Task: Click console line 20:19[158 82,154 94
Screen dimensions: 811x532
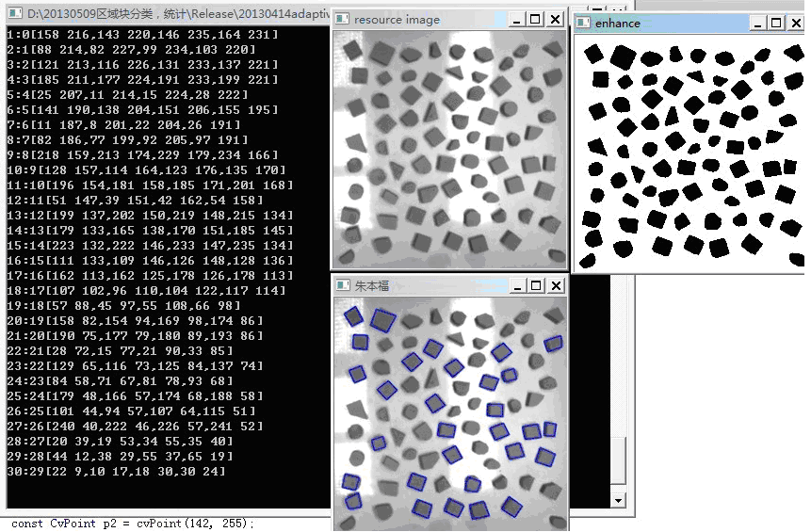Action: coord(135,320)
